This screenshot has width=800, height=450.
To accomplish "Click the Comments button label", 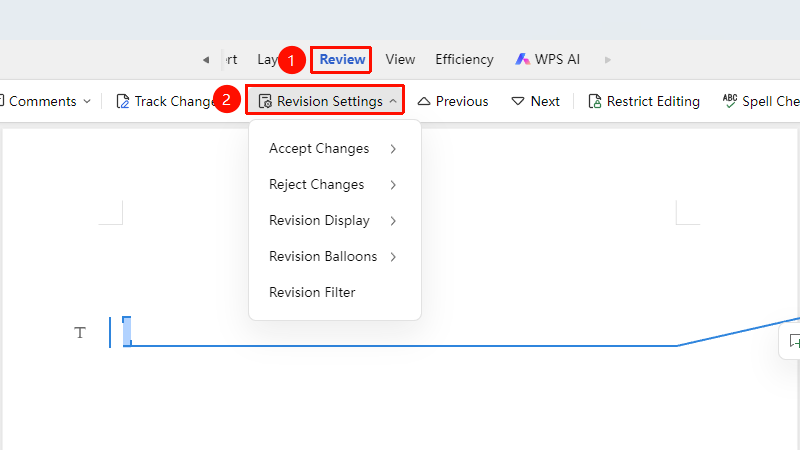I will point(43,101).
